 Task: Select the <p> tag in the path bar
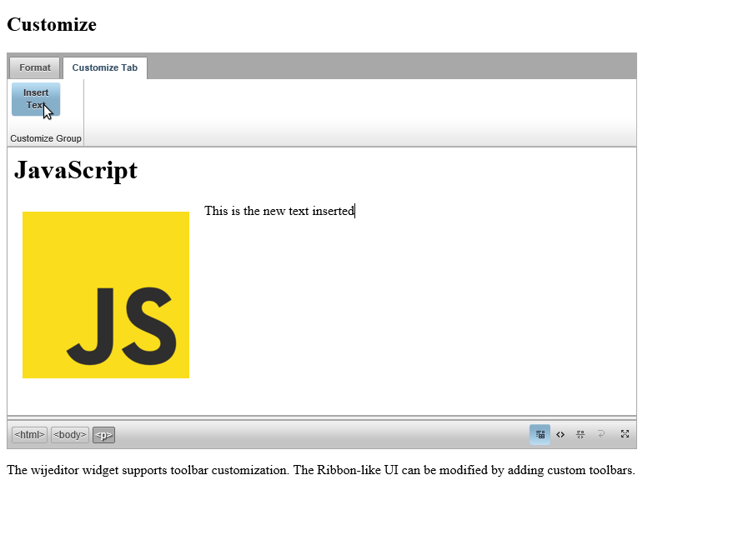click(x=103, y=434)
